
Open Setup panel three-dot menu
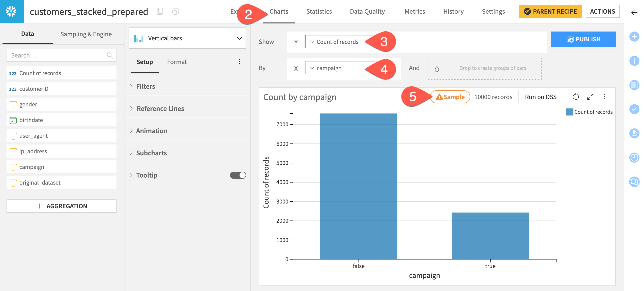pyautogui.click(x=239, y=61)
